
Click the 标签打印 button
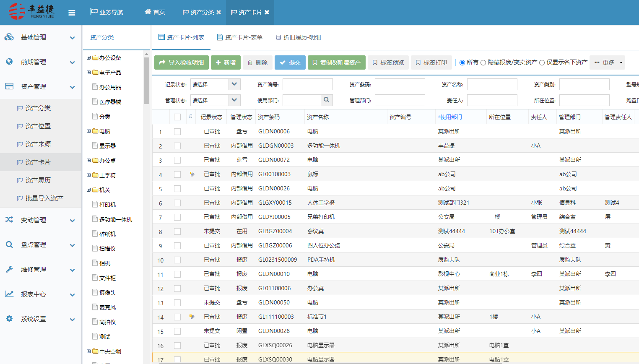[431, 62]
